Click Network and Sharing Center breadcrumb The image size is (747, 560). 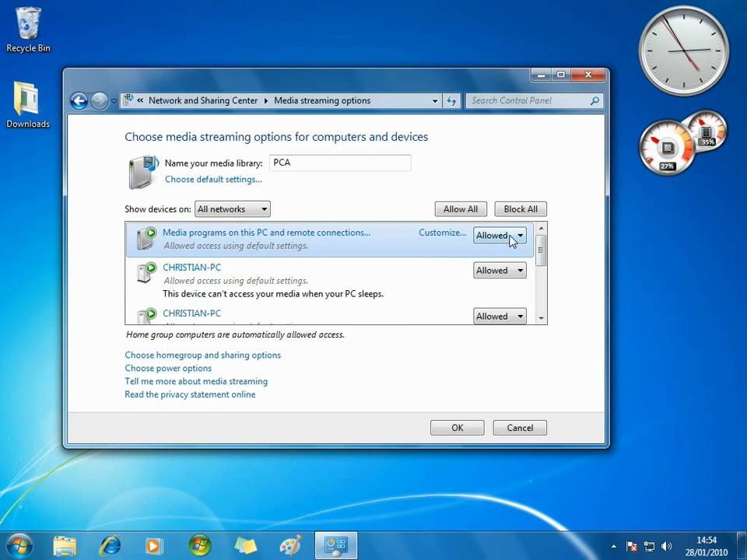203,100
